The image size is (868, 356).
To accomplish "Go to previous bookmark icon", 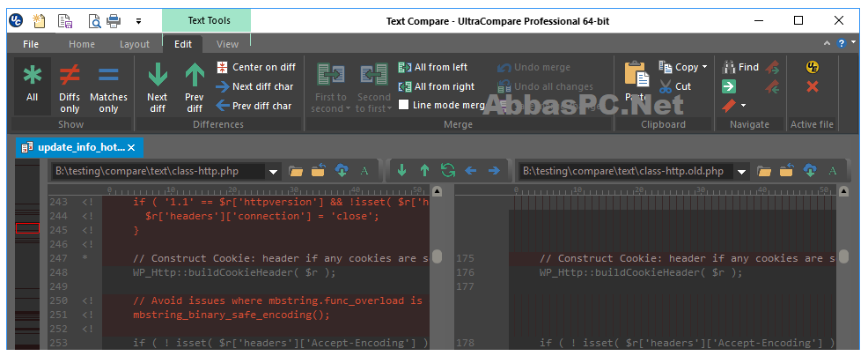I will [772, 87].
